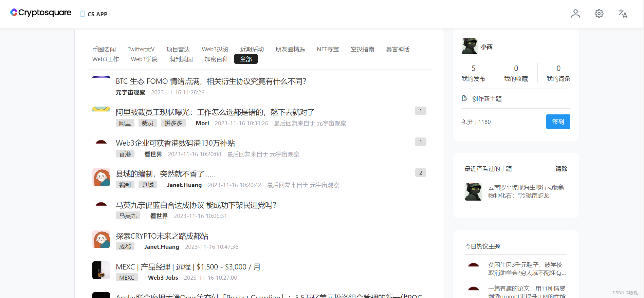Click the 编制 tag
Screen dimensions: 644x298
125,185
